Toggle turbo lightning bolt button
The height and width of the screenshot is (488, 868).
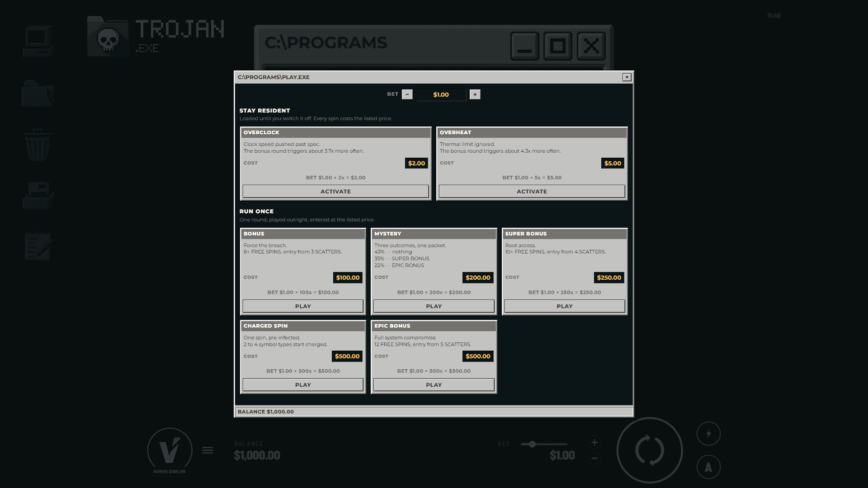[708, 434]
